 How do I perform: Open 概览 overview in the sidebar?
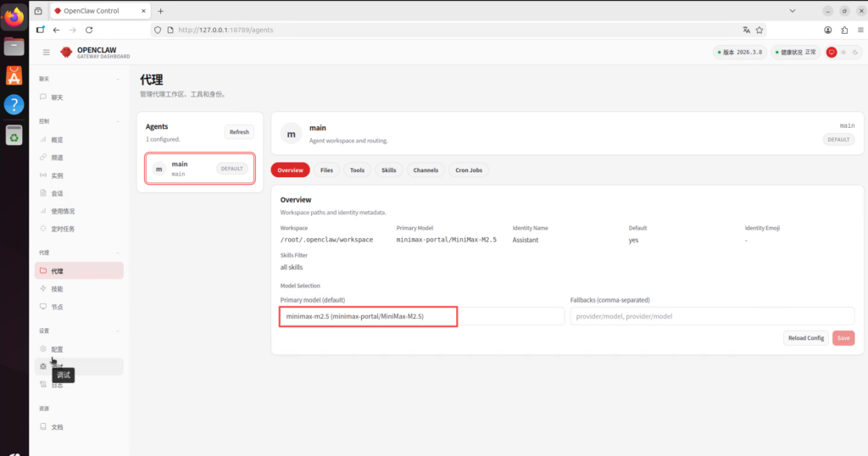click(57, 140)
